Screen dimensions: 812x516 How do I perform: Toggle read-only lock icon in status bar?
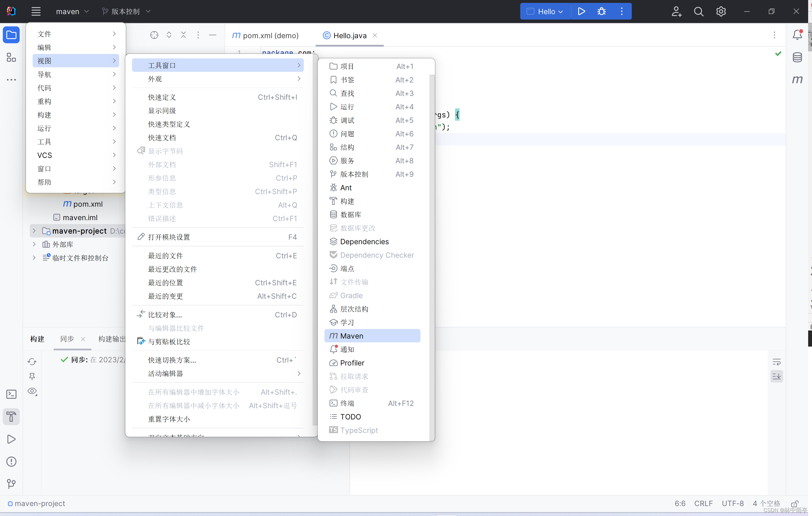[x=795, y=503]
